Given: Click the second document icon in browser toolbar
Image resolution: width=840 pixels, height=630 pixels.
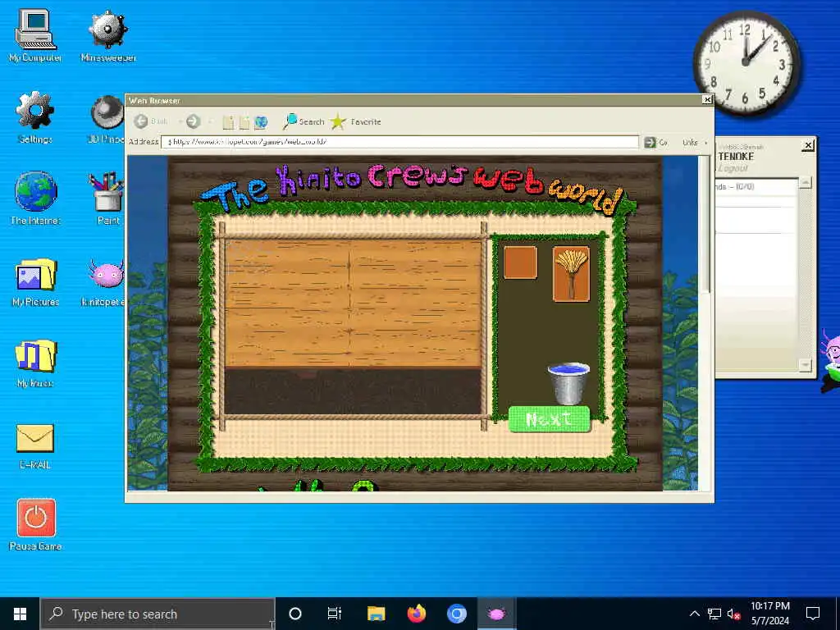Looking at the screenshot, I should [x=244, y=122].
